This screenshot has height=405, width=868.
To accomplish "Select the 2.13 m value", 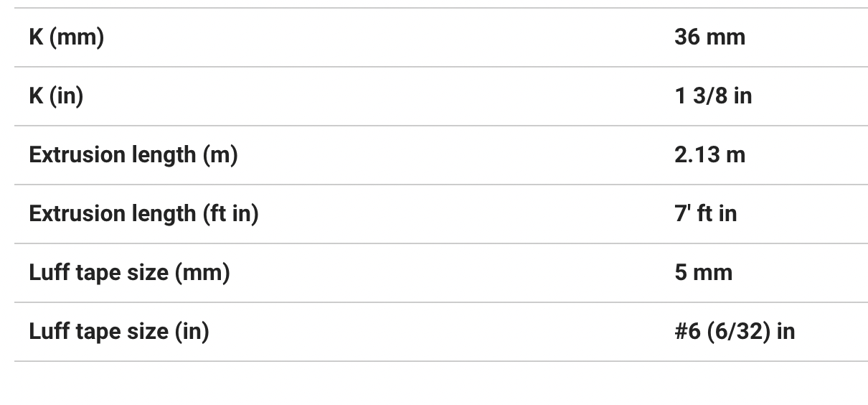I will pos(709,155).
